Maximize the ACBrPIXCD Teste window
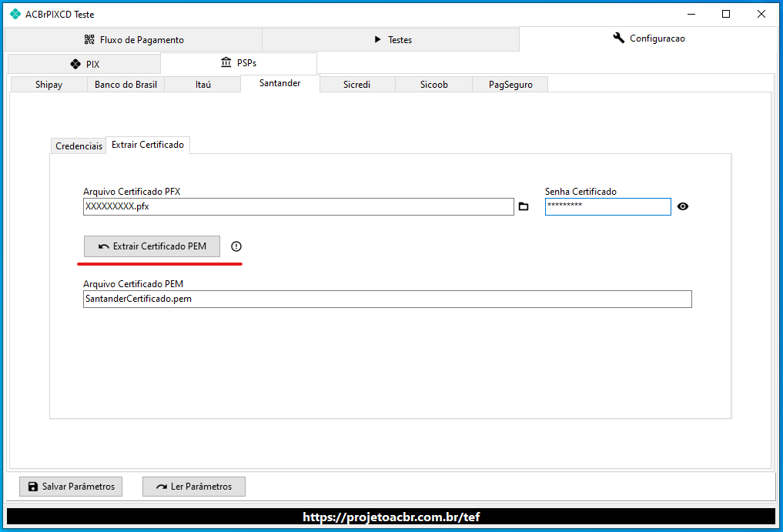This screenshot has width=783, height=532. click(x=726, y=14)
